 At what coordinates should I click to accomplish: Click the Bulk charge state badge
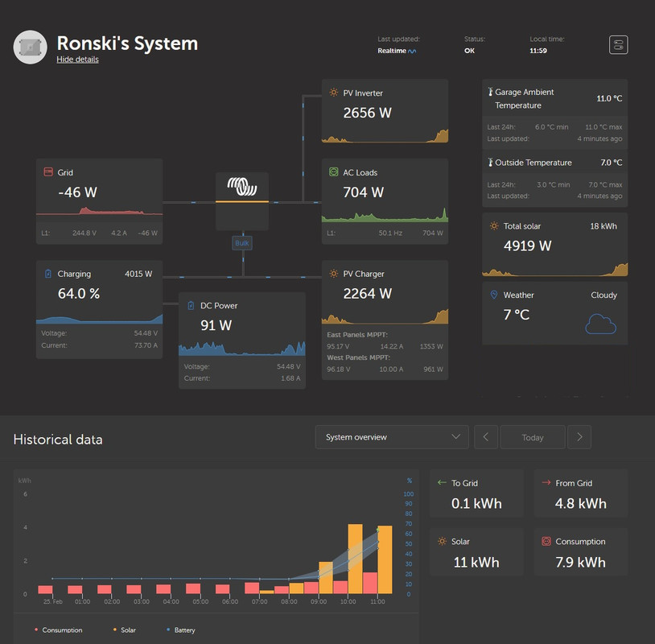(242, 243)
